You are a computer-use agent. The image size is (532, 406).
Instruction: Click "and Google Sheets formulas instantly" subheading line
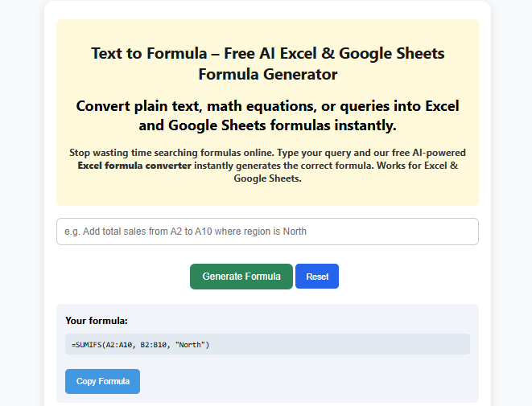pos(267,125)
